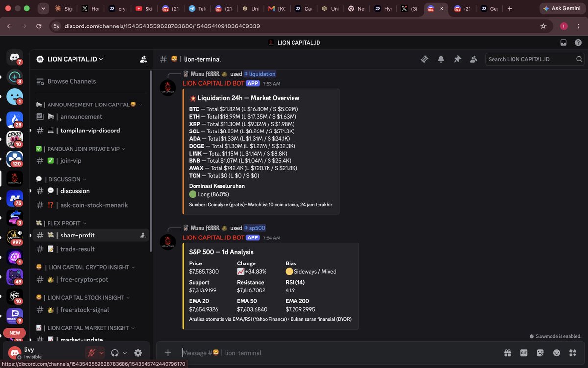The width and height of the screenshot is (588, 368).
Task: Open the tampilan-vip-discord channel
Action: 91,131
